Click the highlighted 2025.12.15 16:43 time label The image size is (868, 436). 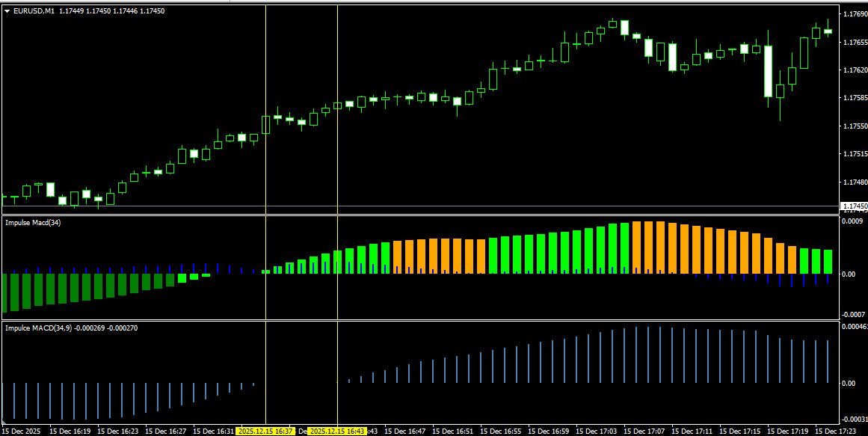pyautogui.click(x=337, y=431)
